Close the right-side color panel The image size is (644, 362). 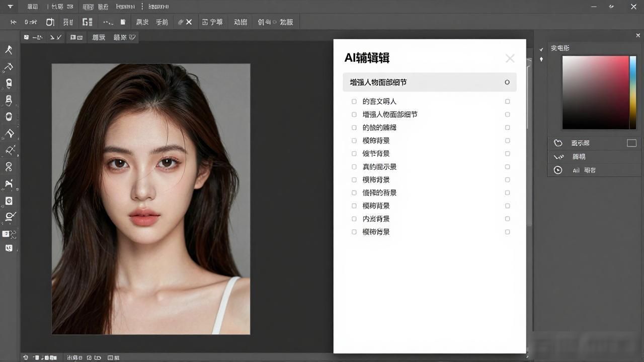638,36
